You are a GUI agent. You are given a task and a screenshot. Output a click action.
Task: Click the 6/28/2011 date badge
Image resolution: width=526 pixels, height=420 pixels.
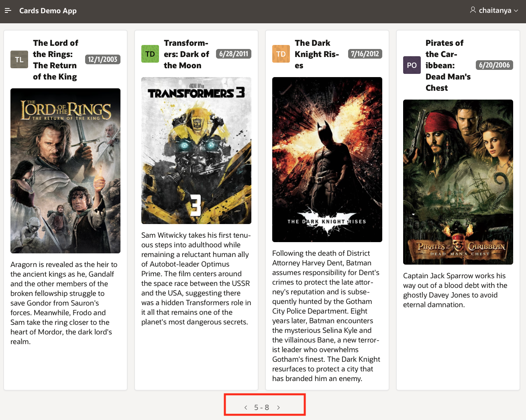click(x=234, y=54)
